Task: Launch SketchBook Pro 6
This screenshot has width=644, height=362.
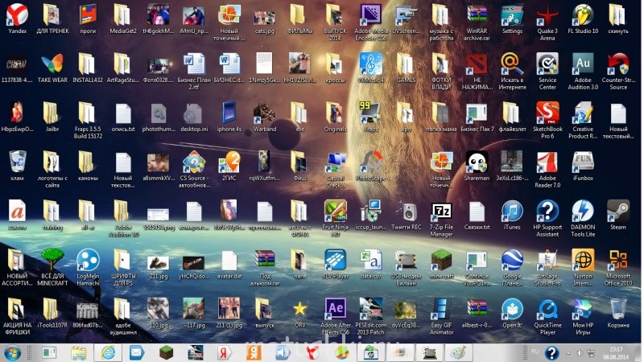Action: click(547, 113)
